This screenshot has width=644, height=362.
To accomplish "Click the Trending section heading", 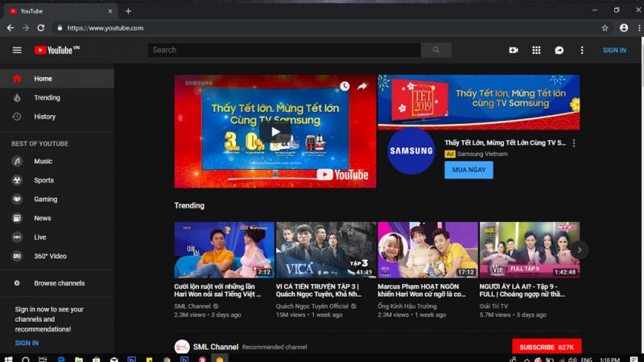I will point(189,206).
